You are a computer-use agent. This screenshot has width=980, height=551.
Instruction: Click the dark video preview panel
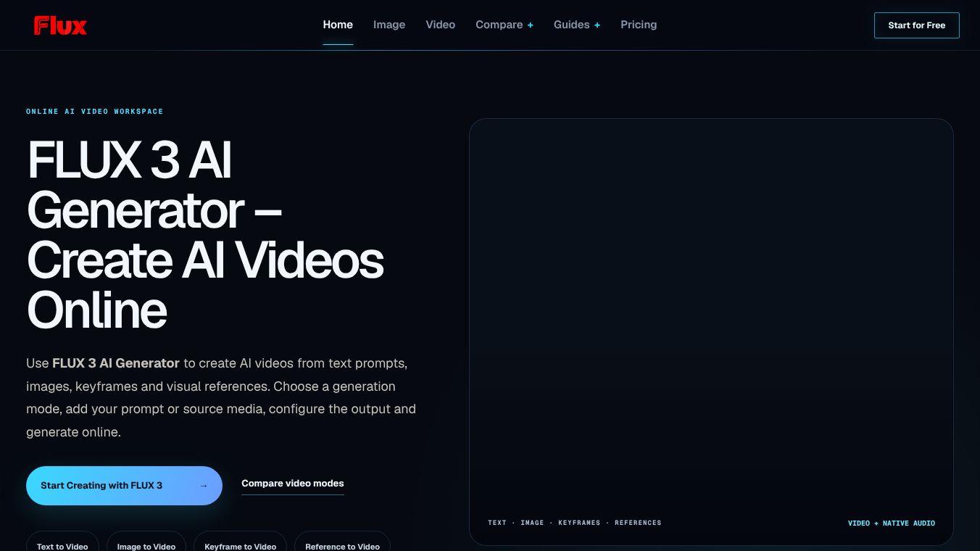pyautogui.click(x=711, y=332)
